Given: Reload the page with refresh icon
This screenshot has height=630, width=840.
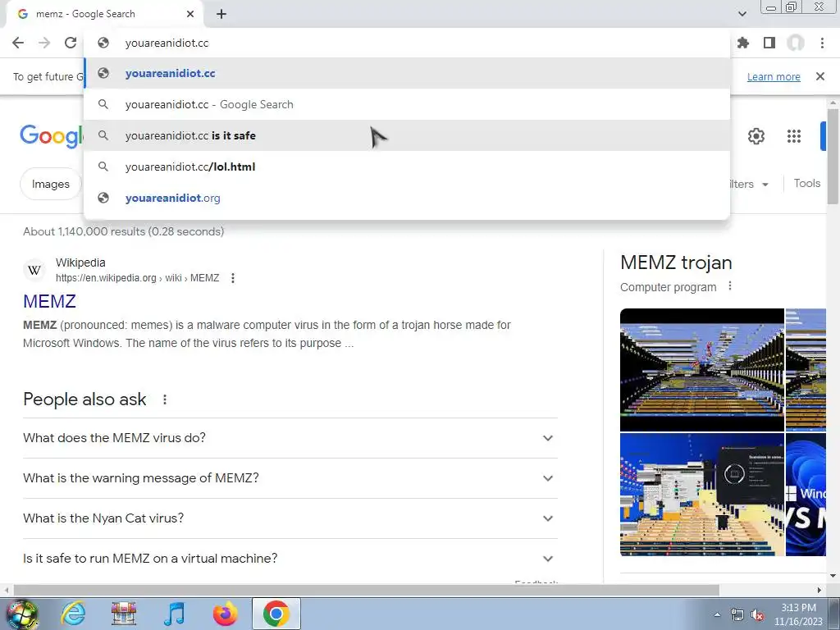Looking at the screenshot, I should pyautogui.click(x=71, y=43).
